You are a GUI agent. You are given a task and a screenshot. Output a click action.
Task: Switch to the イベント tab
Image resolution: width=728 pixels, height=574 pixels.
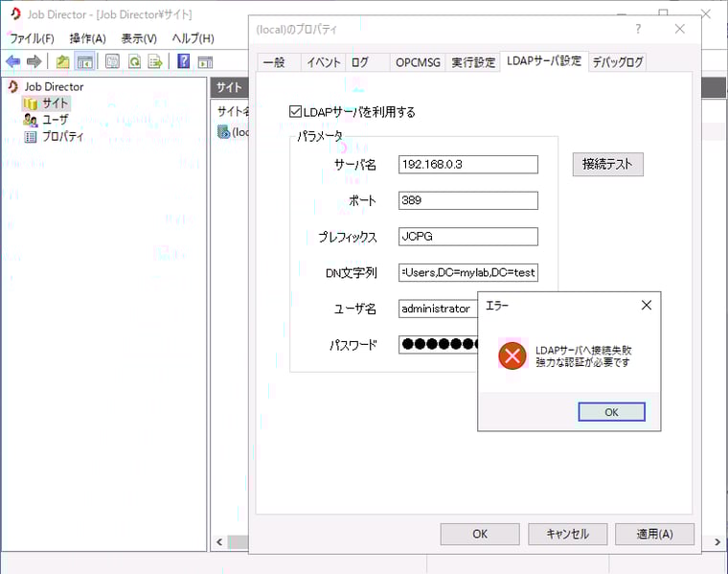point(324,62)
